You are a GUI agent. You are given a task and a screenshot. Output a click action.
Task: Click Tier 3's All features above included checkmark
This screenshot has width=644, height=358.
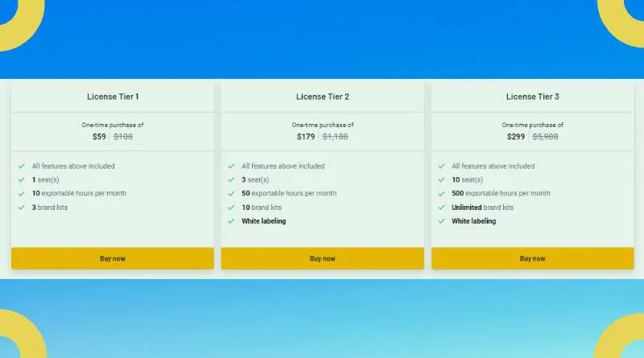coord(442,167)
